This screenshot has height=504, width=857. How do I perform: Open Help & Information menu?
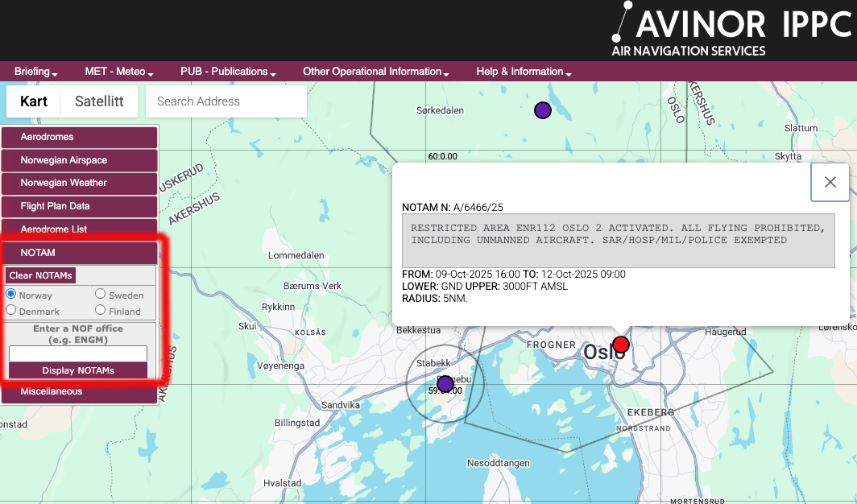pos(524,72)
